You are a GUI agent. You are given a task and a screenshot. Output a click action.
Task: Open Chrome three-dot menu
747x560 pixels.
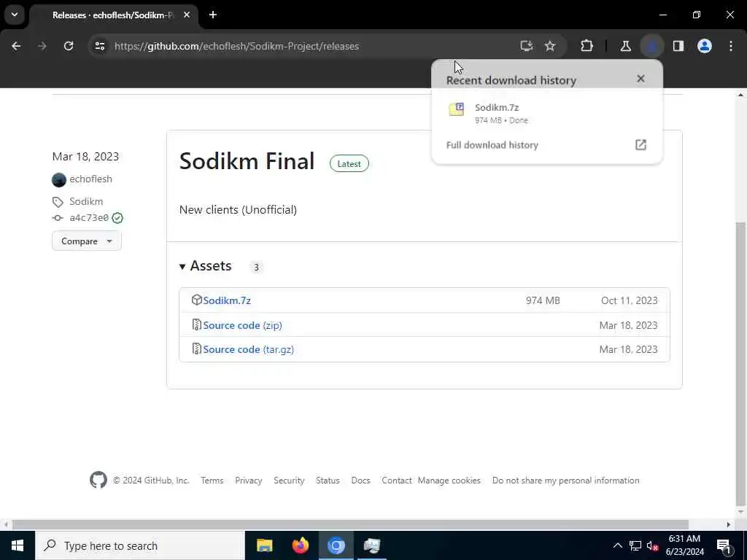(731, 46)
